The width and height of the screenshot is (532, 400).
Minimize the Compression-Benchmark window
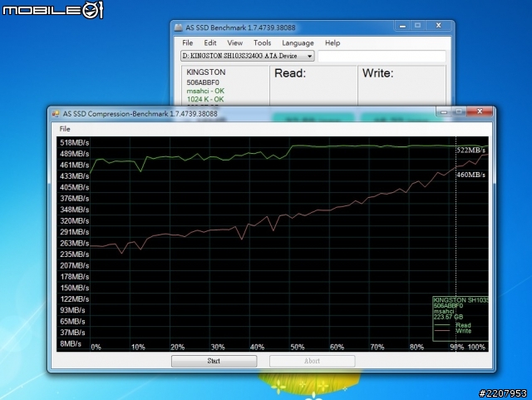[444, 111]
